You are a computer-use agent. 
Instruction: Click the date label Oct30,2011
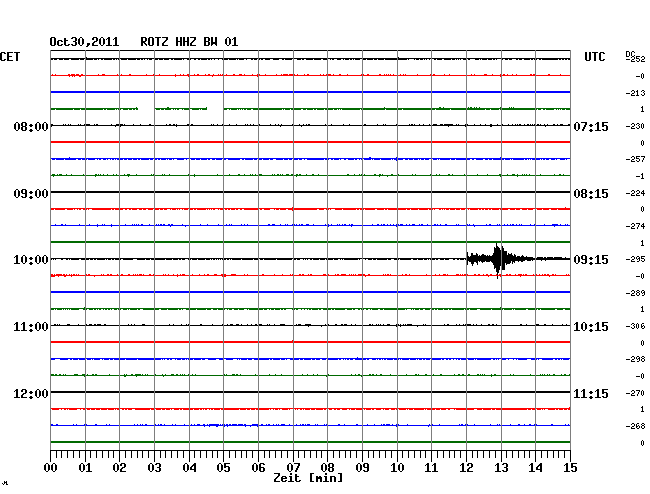pos(84,42)
